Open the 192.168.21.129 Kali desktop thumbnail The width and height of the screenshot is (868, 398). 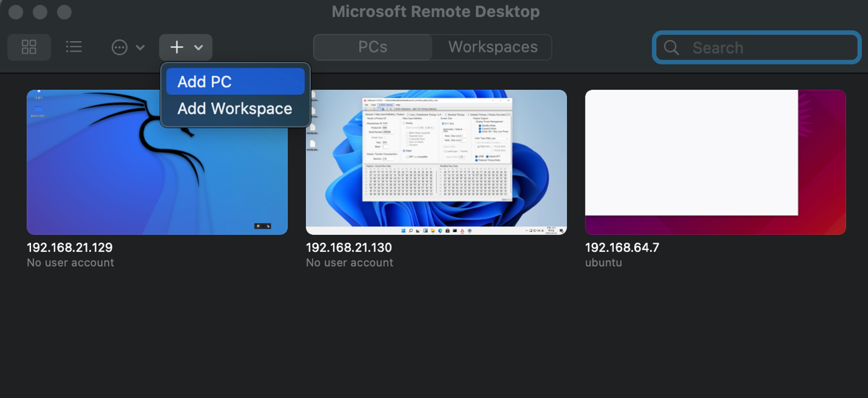[x=157, y=162]
